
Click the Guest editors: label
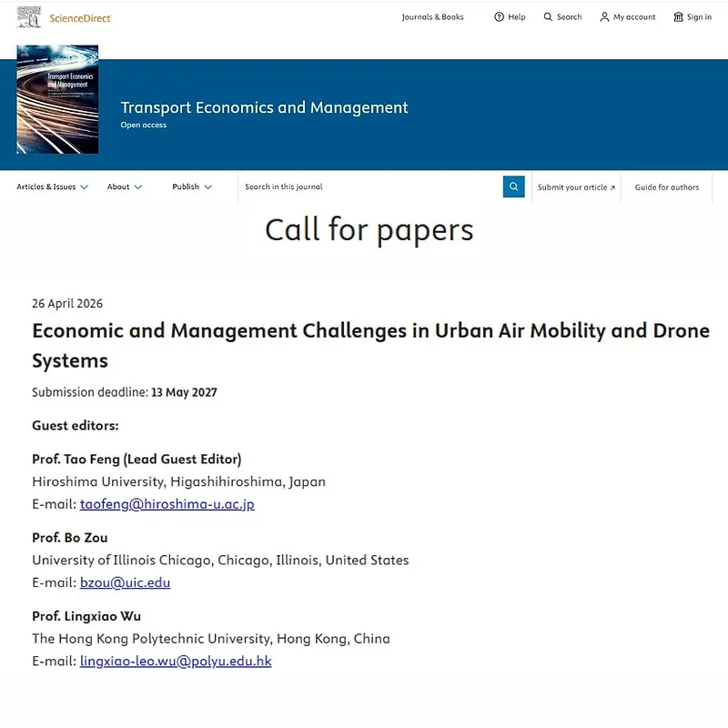76,425
